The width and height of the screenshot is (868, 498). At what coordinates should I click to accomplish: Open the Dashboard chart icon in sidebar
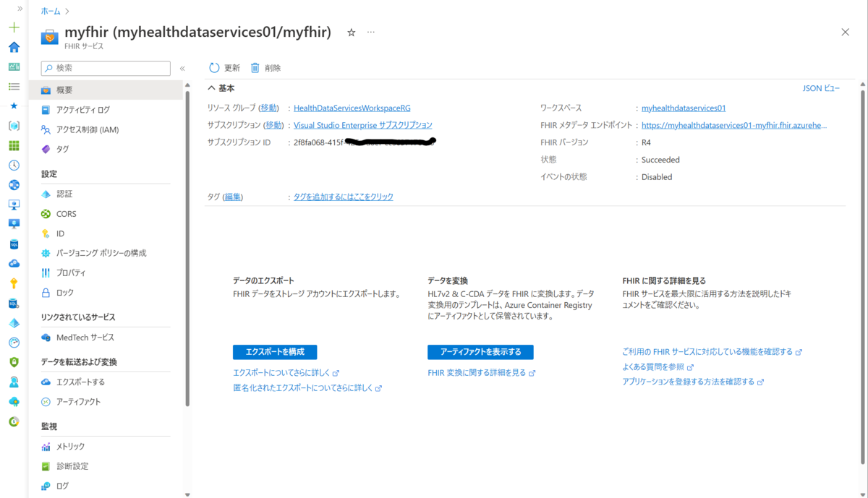click(x=14, y=66)
